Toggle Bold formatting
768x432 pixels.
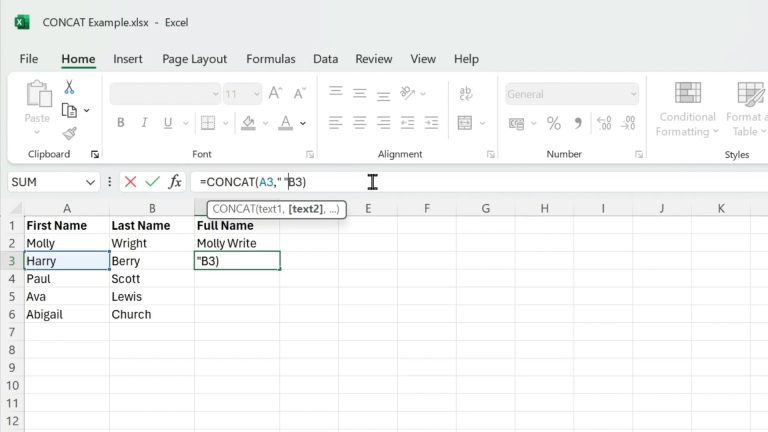click(x=120, y=122)
